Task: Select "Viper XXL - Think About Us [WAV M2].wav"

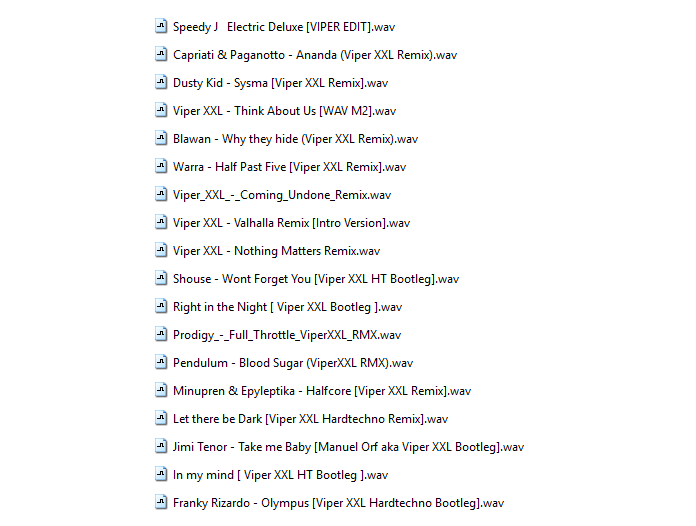Action: pos(285,111)
